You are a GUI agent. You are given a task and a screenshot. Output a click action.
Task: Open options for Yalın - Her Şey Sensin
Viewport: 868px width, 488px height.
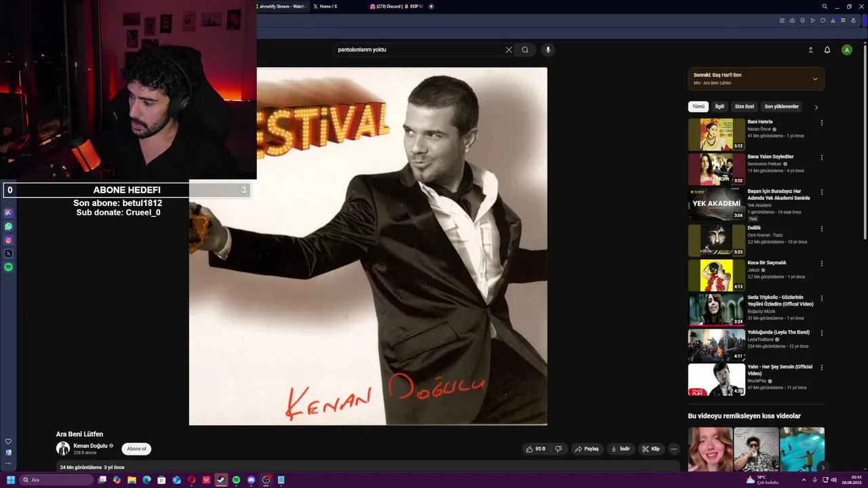tap(821, 367)
